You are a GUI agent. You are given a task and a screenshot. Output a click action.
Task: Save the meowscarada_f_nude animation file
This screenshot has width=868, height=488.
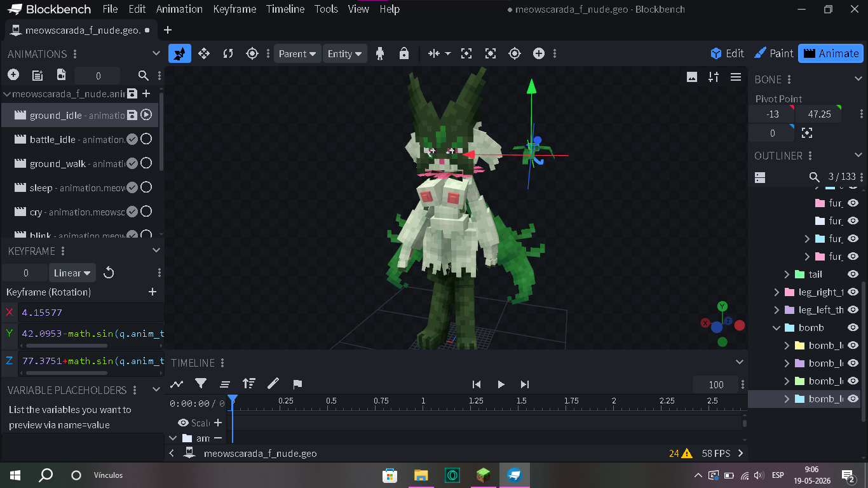[x=132, y=93]
